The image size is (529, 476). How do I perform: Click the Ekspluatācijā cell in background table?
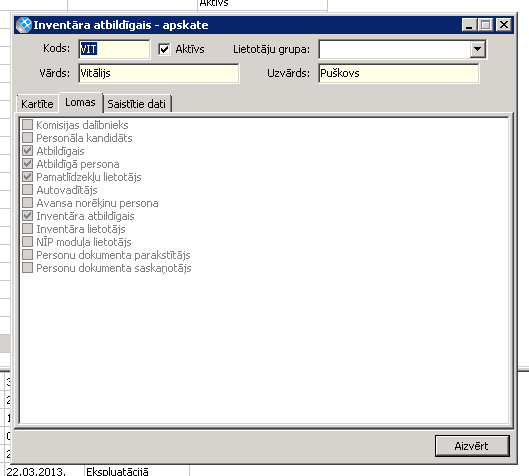click(137, 471)
